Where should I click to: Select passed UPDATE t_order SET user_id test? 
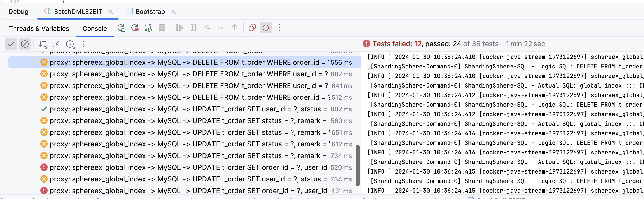pyautogui.click(x=185, y=109)
